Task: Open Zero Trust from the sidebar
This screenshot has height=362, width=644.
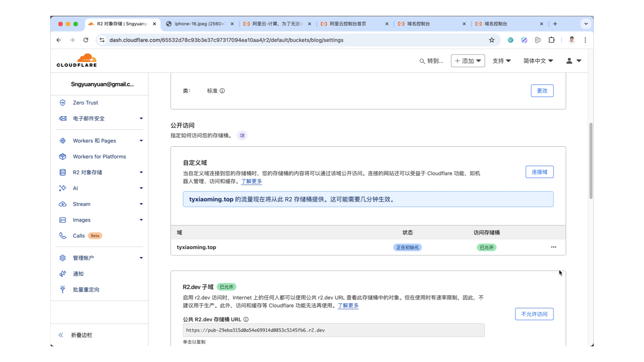Action: (x=86, y=103)
